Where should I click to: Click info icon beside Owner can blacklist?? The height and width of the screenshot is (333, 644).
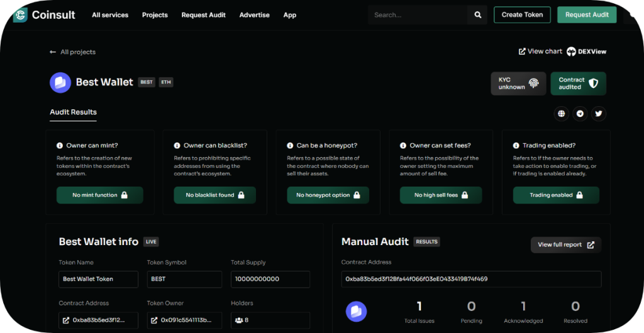click(177, 145)
